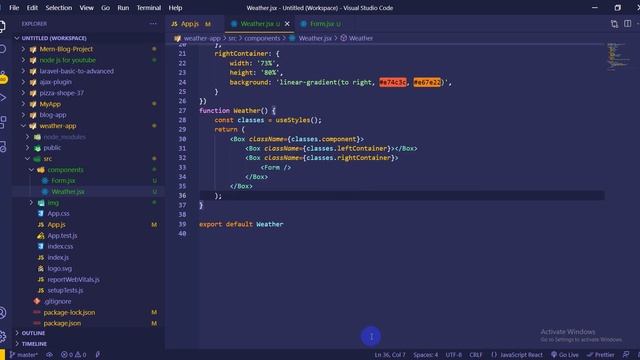This screenshot has height=360, width=640.
Task: Open the Explorer view in activity bar
Action: coord(2,26)
